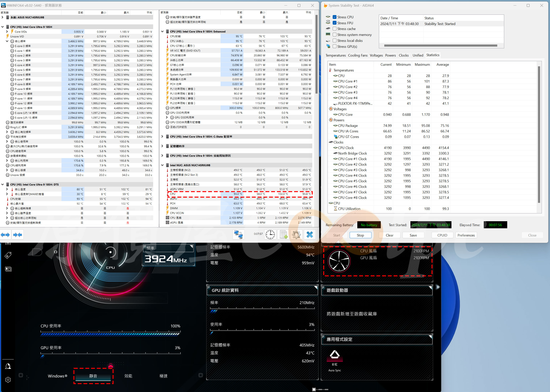Screen dimensions: 550x392
Task: Click HWiNFO collapse columns arrows icon
Action: point(17,235)
